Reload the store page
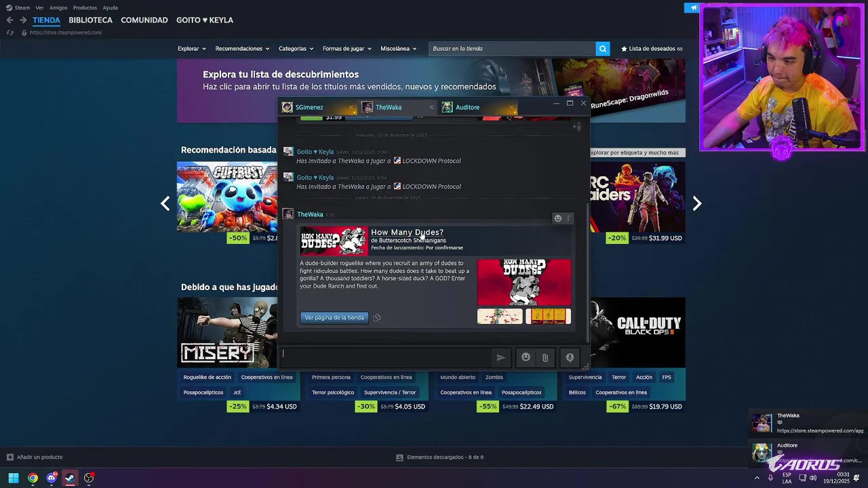The width and height of the screenshot is (868, 488). tap(9, 33)
